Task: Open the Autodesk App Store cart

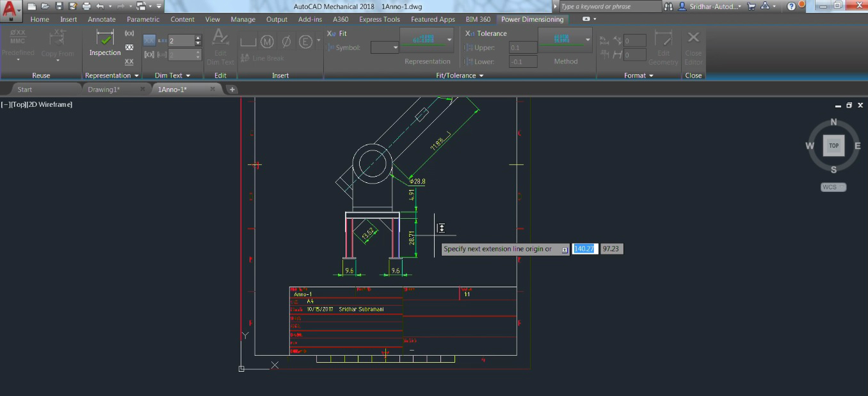Action: (x=751, y=6)
